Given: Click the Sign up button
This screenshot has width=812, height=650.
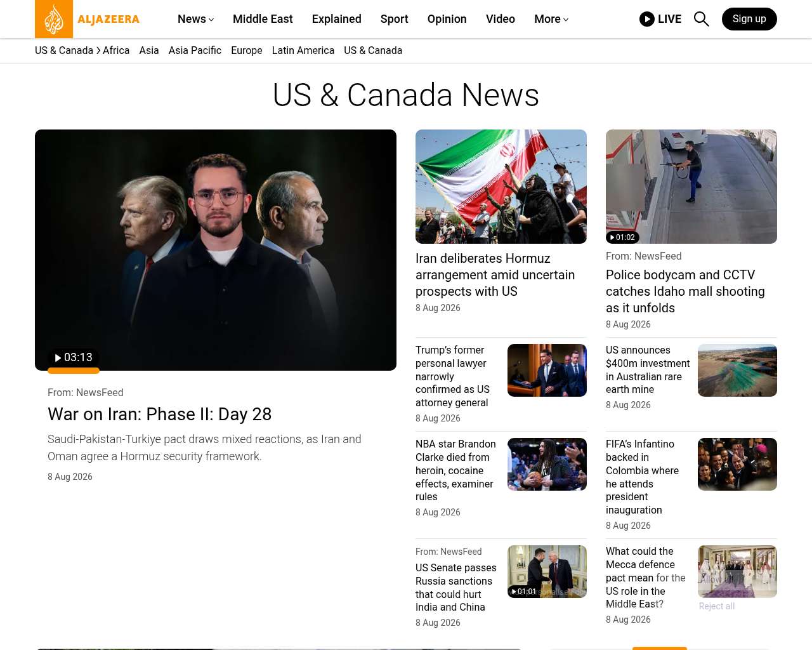Looking at the screenshot, I should click(x=749, y=19).
